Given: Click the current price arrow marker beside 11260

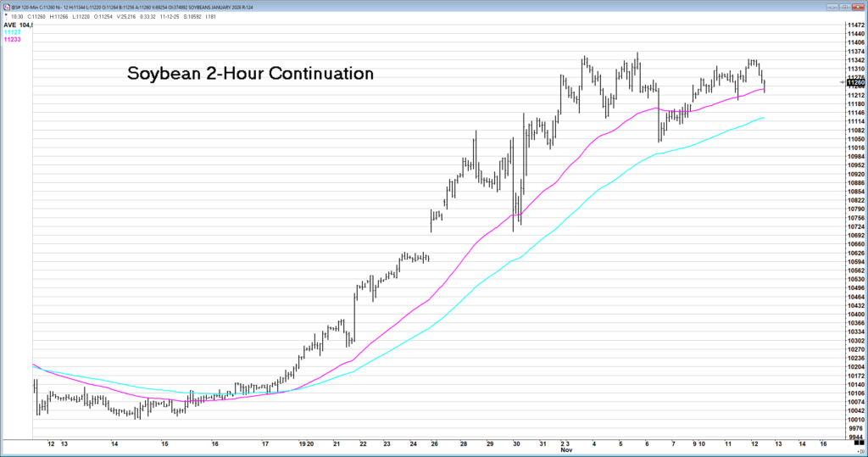Looking at the screenshot, I should tap(841, 82).
